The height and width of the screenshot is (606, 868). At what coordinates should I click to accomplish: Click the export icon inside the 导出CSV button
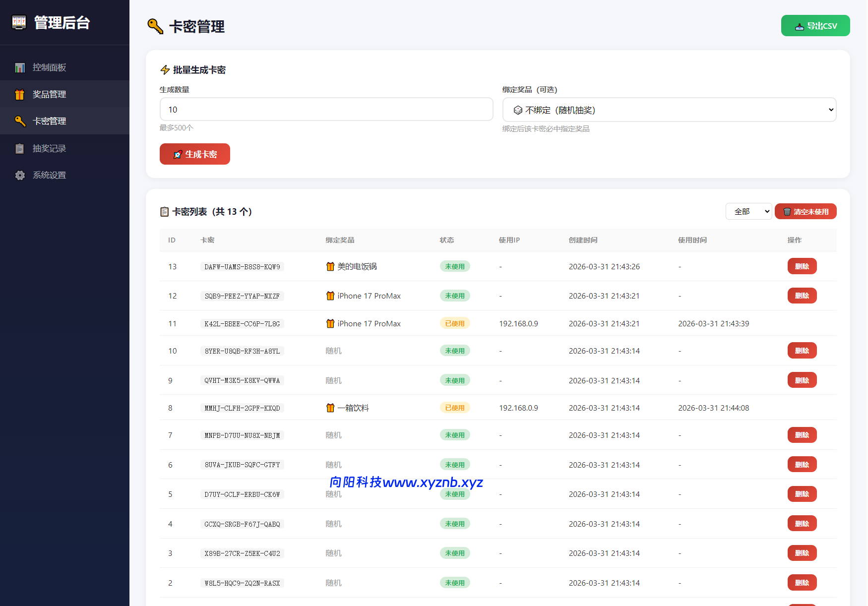click(799, 25)
